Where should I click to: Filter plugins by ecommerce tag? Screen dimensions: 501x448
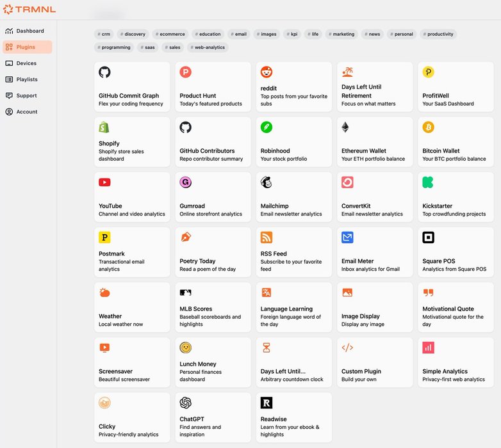(170, 34)
